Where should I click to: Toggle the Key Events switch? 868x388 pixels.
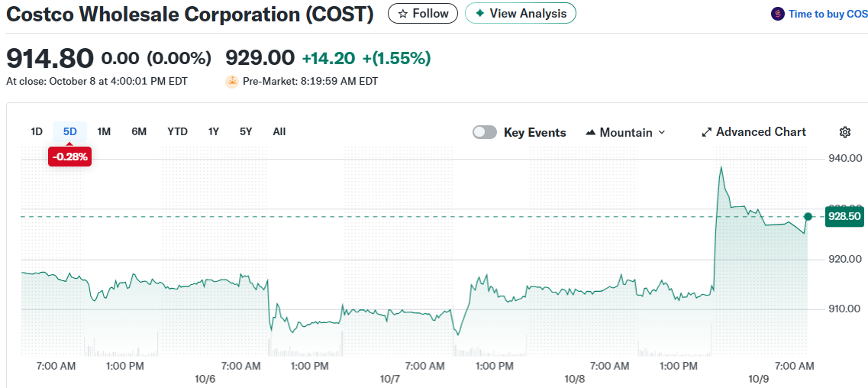pos(485,132)
